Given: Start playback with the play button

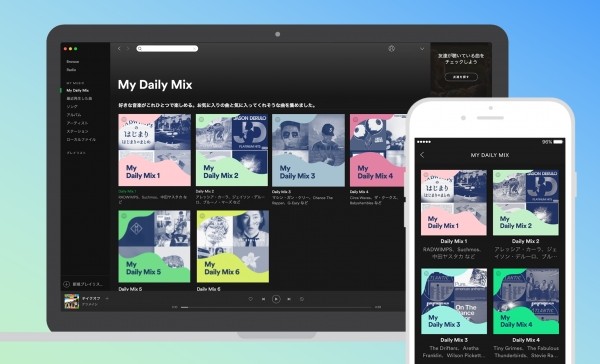Looking at the screenshot, I should click(x=276, y=299).
